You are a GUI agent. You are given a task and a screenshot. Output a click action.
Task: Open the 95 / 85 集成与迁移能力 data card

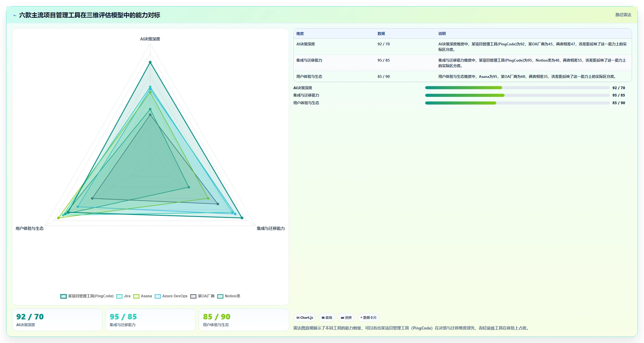(x=151, y=320)
